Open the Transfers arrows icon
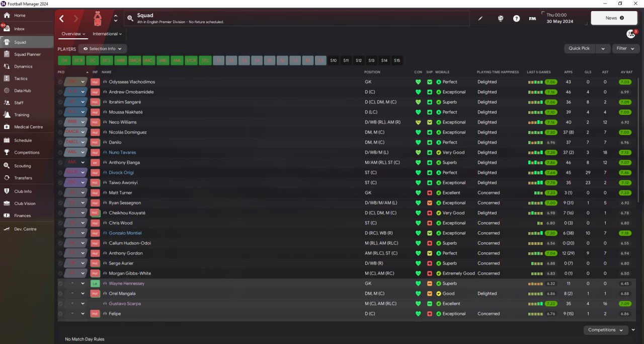644x344 pixels. tap(7, 178)
